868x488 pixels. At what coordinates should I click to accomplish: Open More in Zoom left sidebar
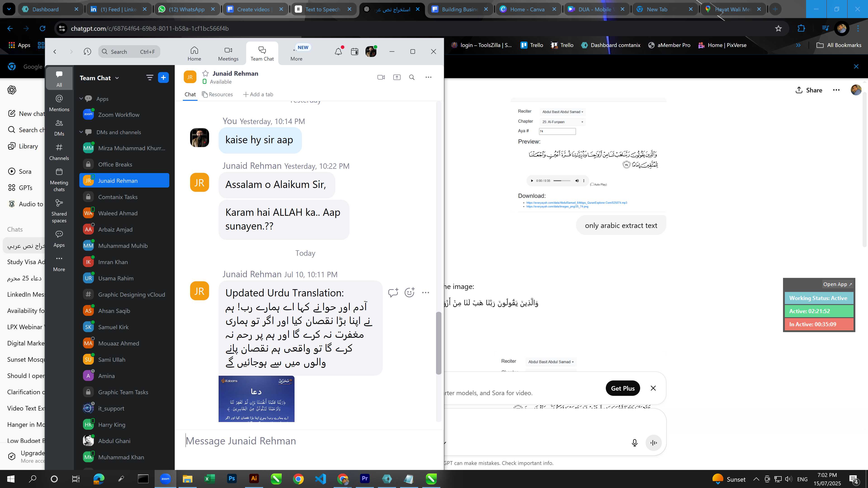59,263
